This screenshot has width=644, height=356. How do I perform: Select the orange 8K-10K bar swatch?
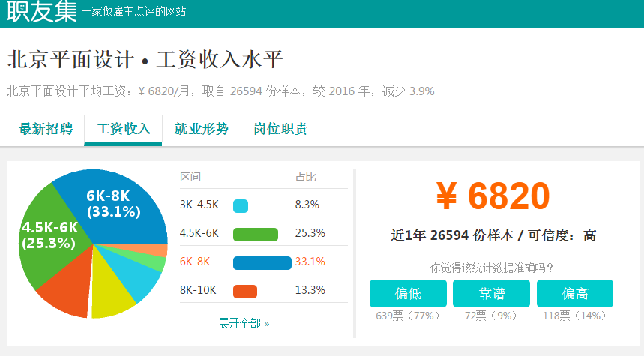click(245, 292)
